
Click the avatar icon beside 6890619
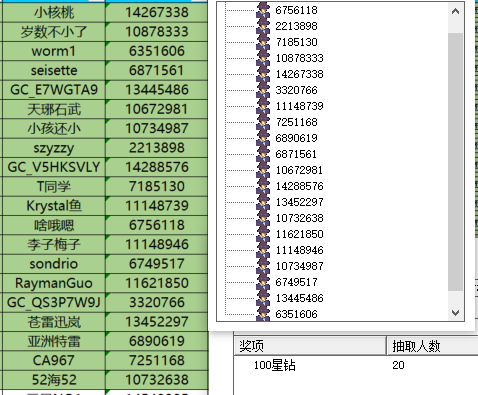click(x=263, y=138)
